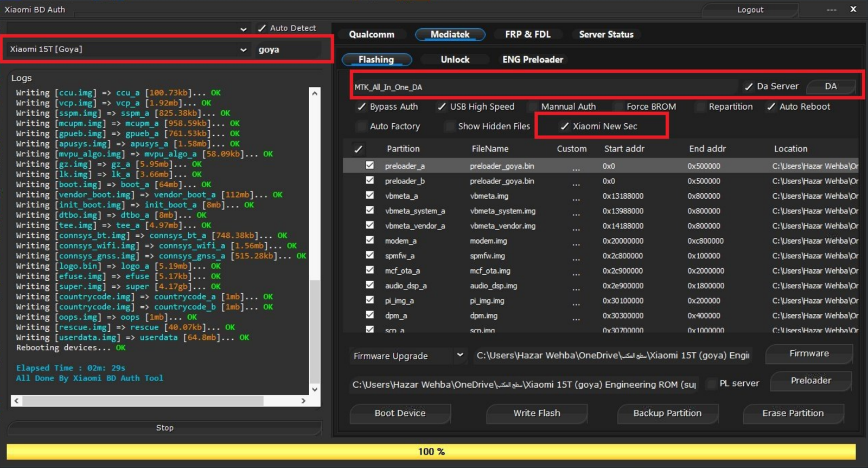This screenshot has width=868, height=468.
Task: Toggle the Auto Reboot checkbox
Action: click(771, 107)
